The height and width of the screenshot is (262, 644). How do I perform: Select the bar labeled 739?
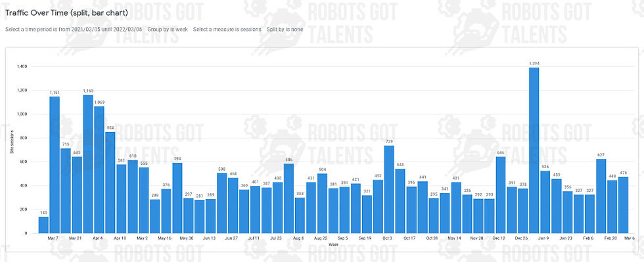[389, 189]
